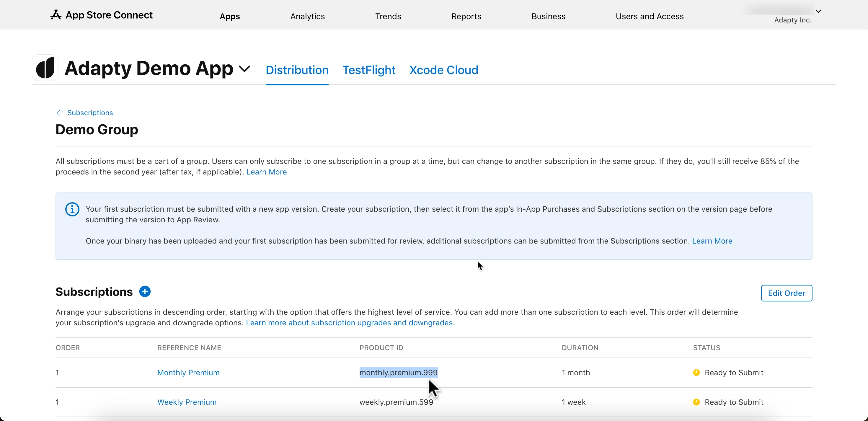Click the Adapty Demo App icon
This screenshot has width=868, height=421.
pos(45,68)
